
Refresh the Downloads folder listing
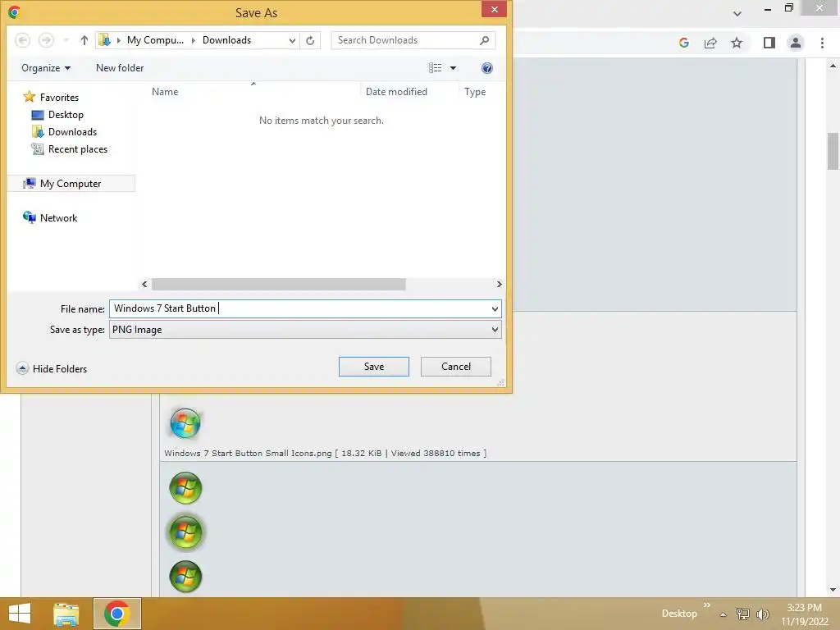pyautogui.click(x=310, y=40)
